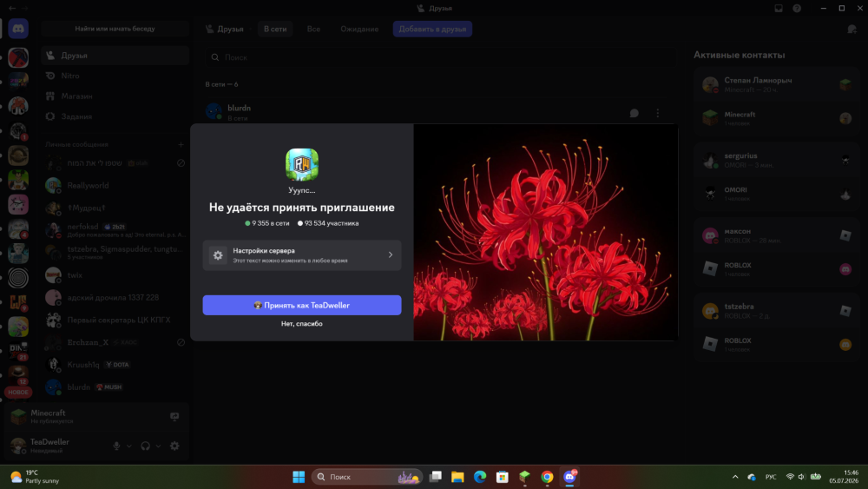Open Discord home direct messages icon

click(x=18, y=29)
